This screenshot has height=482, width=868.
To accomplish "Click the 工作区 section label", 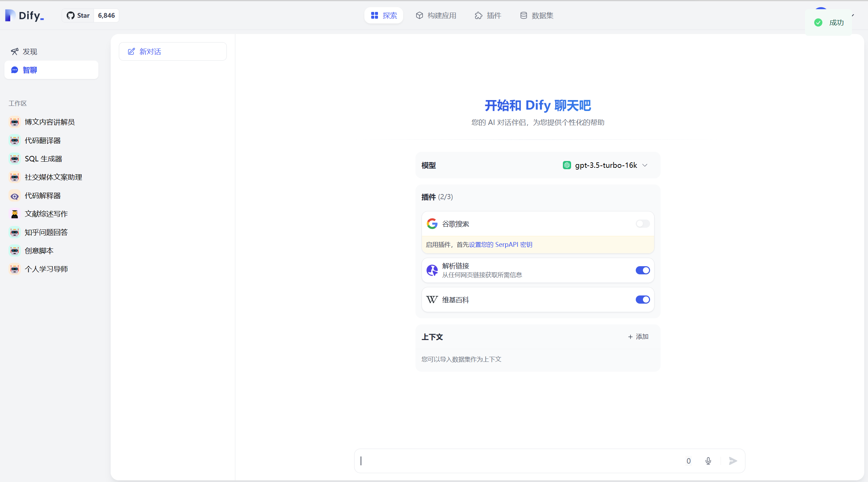I will 18,103.
